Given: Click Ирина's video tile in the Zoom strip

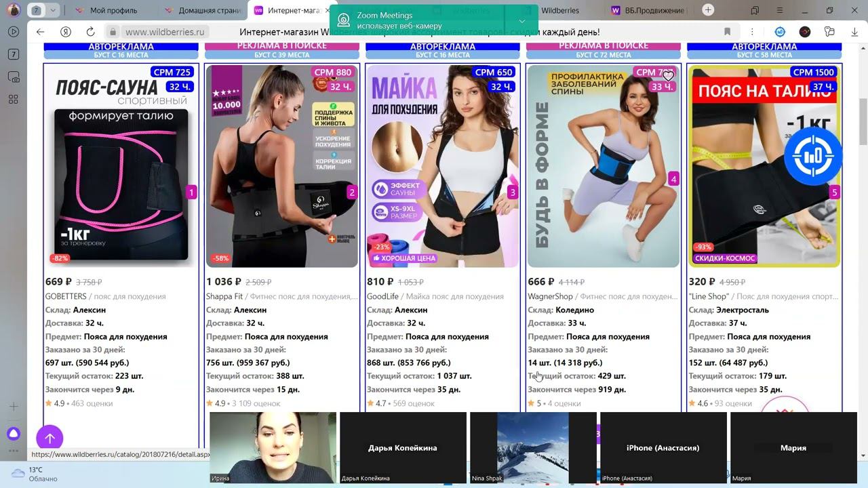Looking at the screenshot, I should (x=273, y=447).
